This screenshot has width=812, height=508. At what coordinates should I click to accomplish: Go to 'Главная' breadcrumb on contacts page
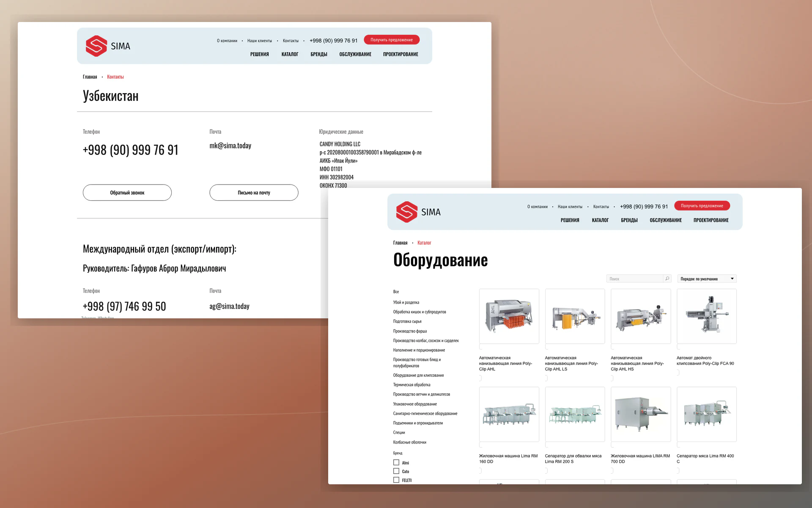(90, 77)
